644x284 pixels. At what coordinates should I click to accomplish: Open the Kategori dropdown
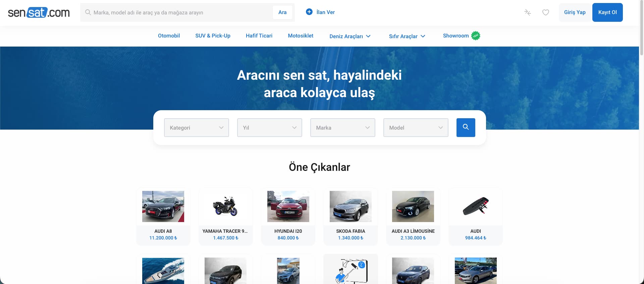tap(197, 128)
